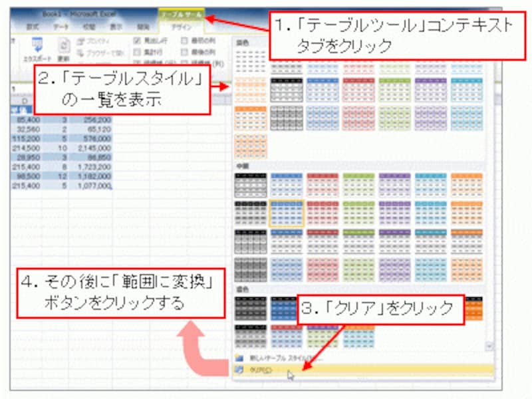
Task: Pick the dark orange style in 濃色
Action: coord(473,309)
